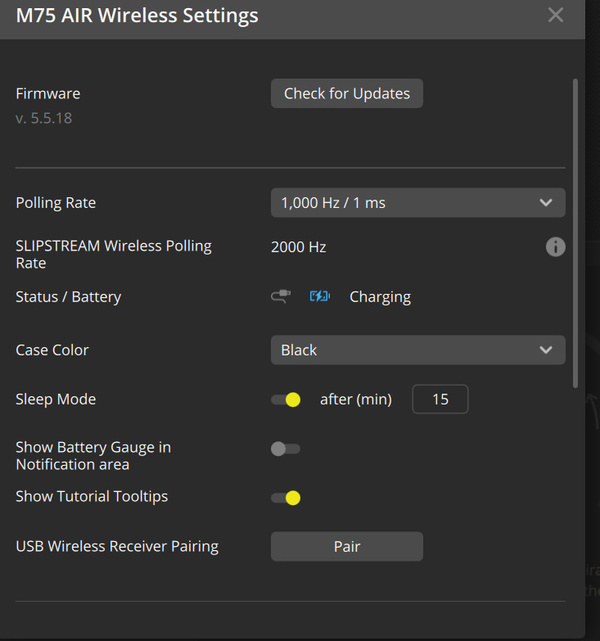Click the 2000 Hz wireless polling value

[298, 247]
